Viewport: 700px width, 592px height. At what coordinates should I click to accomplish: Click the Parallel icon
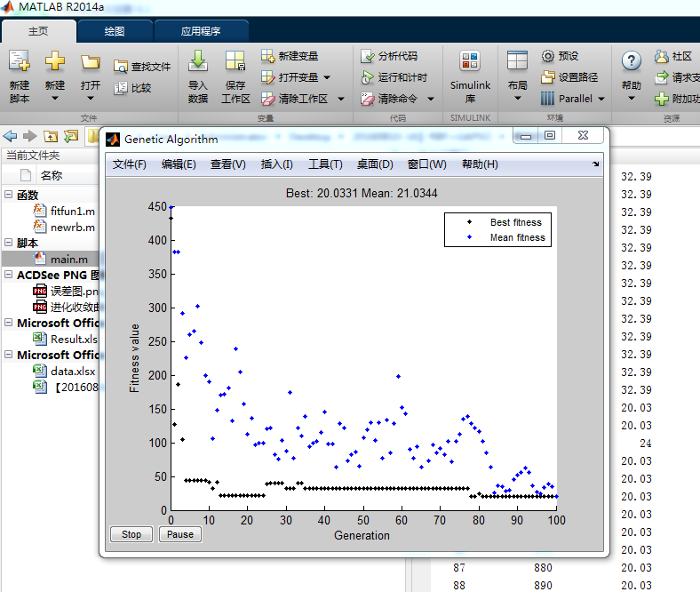point(547,99)
